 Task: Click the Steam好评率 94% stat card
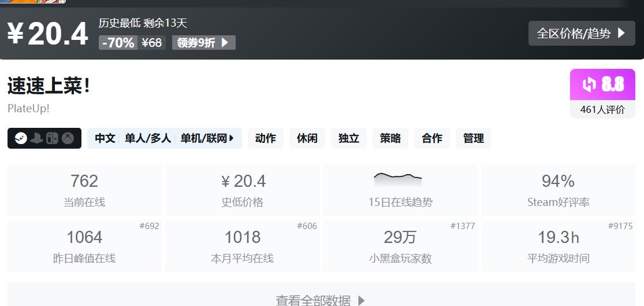click(x=558, y=190)
